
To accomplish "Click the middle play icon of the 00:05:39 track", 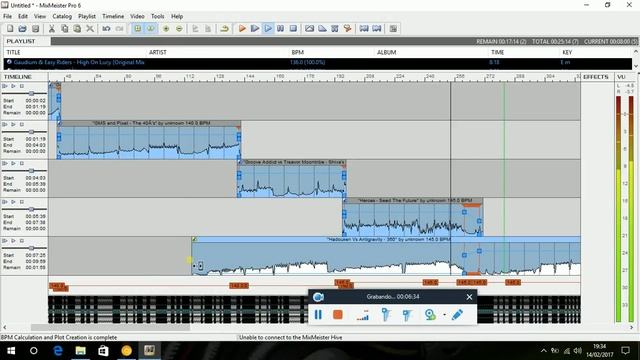I will tap(13, 202).
